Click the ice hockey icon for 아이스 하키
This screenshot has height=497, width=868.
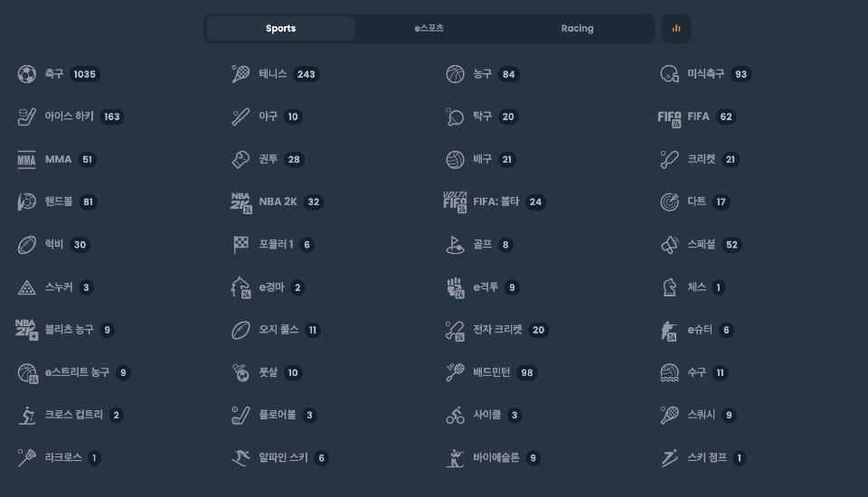[x=26, y=117]
